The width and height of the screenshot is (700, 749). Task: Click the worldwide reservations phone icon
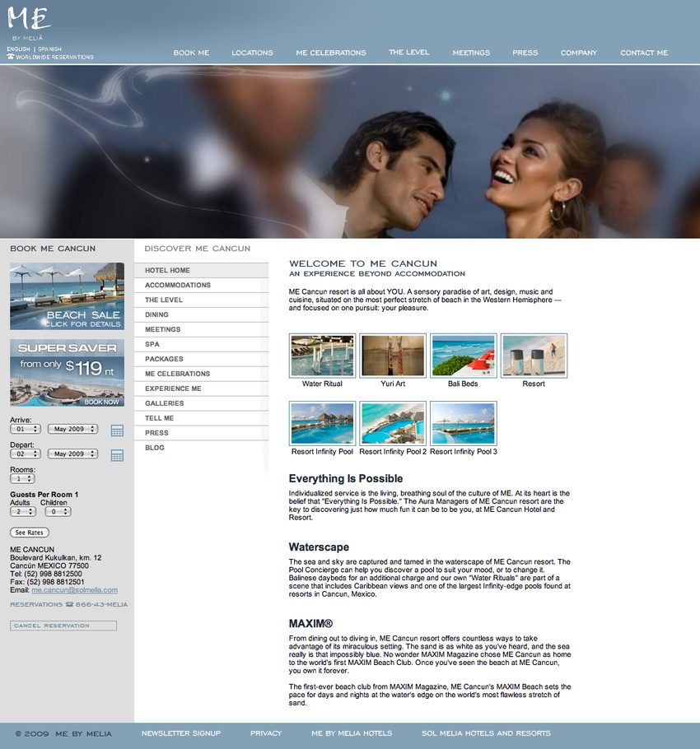click(x=11, y=56)
